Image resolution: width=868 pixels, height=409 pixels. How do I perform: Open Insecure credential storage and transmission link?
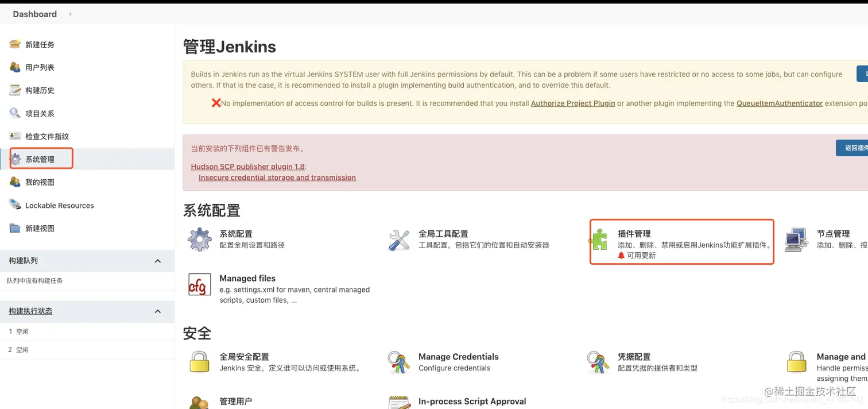point(277,178)
